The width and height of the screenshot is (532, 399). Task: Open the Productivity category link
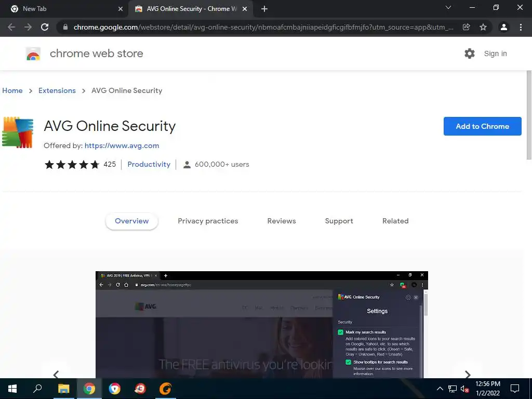pos(149,165)
